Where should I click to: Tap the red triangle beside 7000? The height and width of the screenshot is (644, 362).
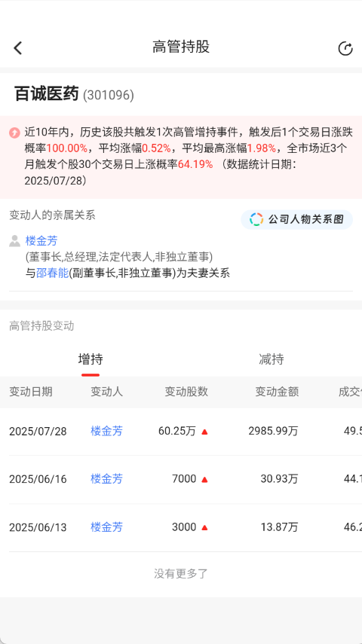pos(204,479)
